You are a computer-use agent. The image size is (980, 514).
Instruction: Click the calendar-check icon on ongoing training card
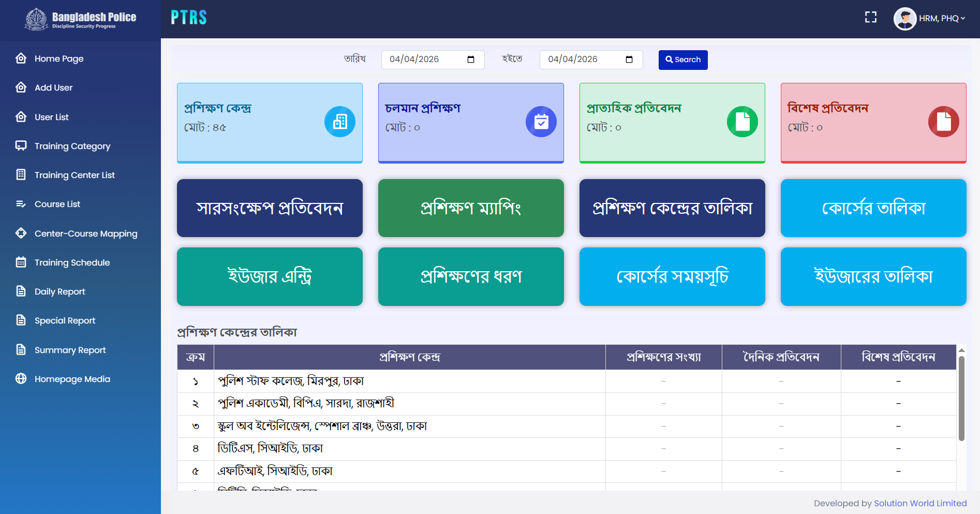(541, 122)
